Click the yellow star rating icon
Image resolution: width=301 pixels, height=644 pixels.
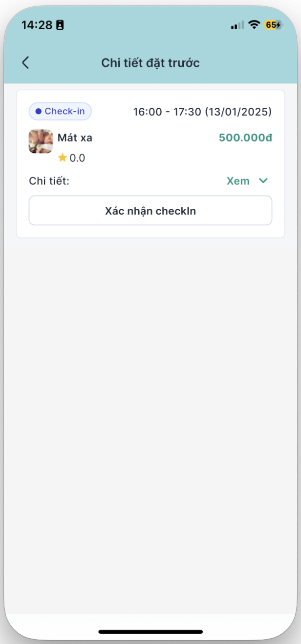pos(62,158)
